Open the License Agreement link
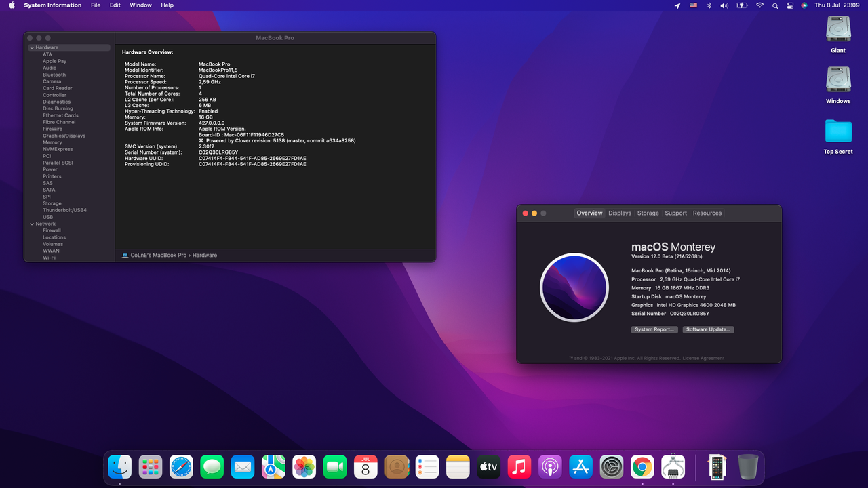 click(703, 358)
